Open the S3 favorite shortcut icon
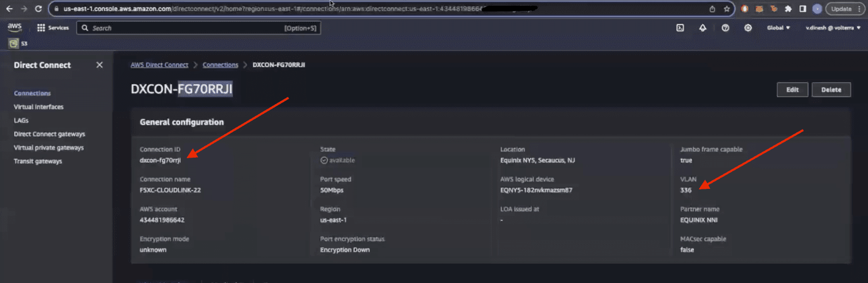The image size is (868, 283). (x=14, y=44)
